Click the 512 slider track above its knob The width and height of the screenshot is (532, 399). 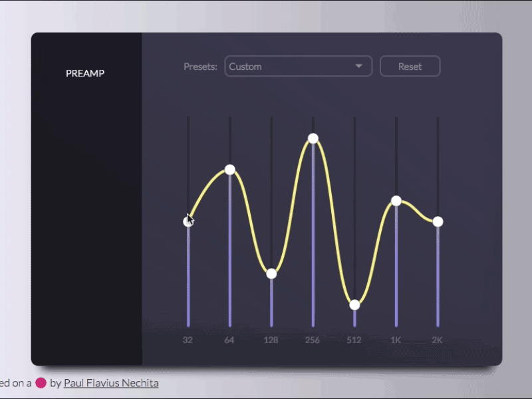[x=354, y=199]
